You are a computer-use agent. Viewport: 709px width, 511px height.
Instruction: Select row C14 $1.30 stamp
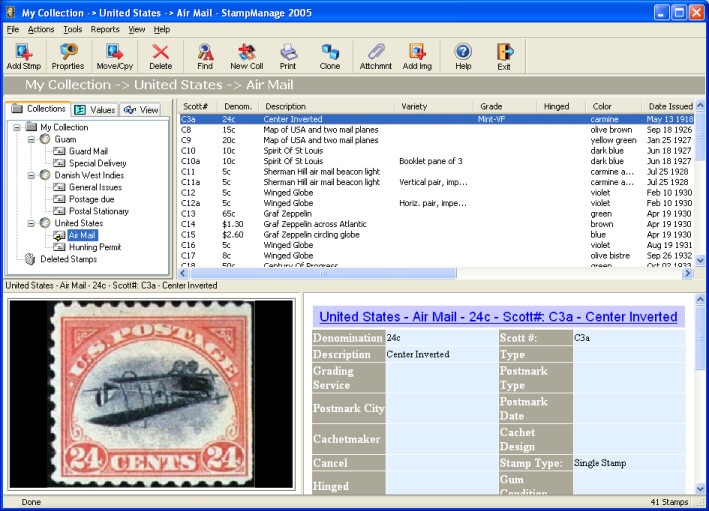click(437, 224)
